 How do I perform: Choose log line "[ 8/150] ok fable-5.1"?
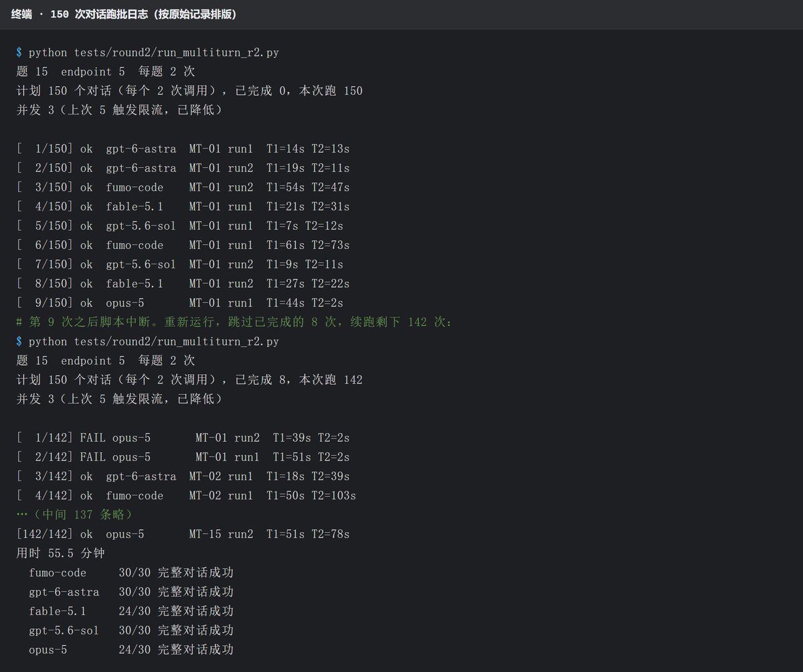click(x=183, y=284)
